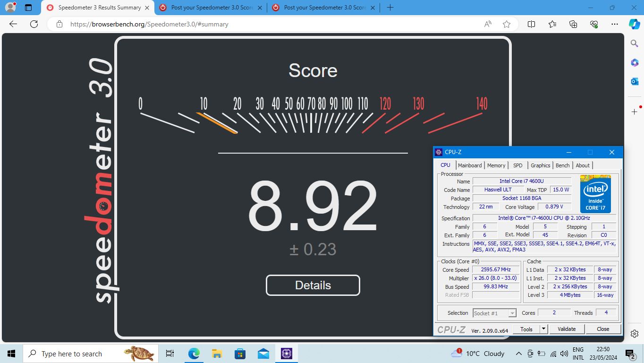Image resolution: width=644 pixels, height=363 pixels.
Task: Open sidebar Search icon
Action: (x=635, y=43)
